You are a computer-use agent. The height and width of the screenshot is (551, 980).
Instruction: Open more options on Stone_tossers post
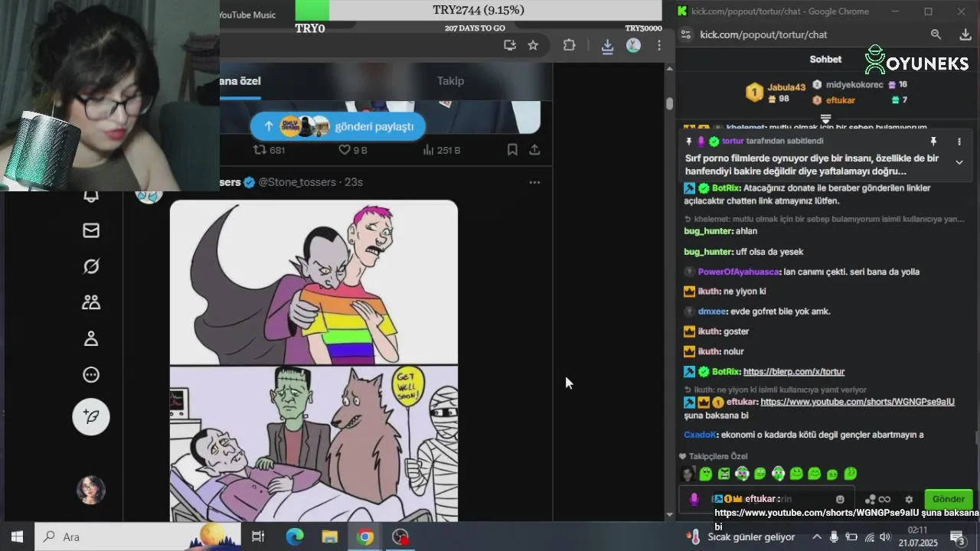(x=534, y=182)
